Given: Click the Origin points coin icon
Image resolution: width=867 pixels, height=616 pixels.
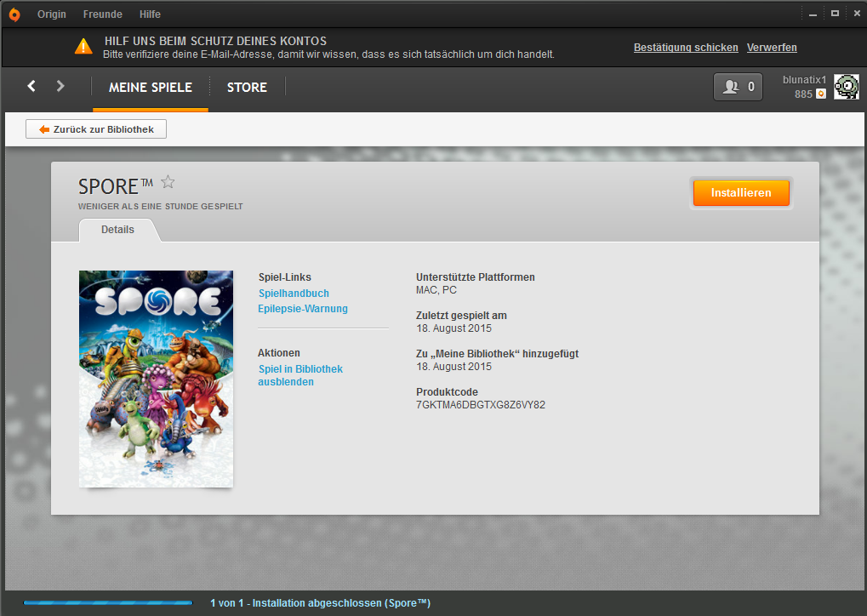Looking at the screenshot, I should (821, 94).
